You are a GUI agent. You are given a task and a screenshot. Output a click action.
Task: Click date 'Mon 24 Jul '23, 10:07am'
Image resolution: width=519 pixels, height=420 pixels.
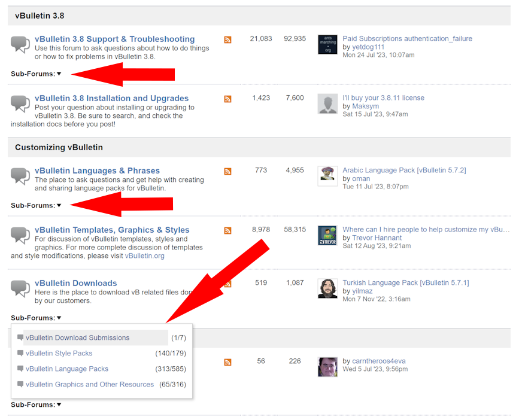(x=378, y=55)
